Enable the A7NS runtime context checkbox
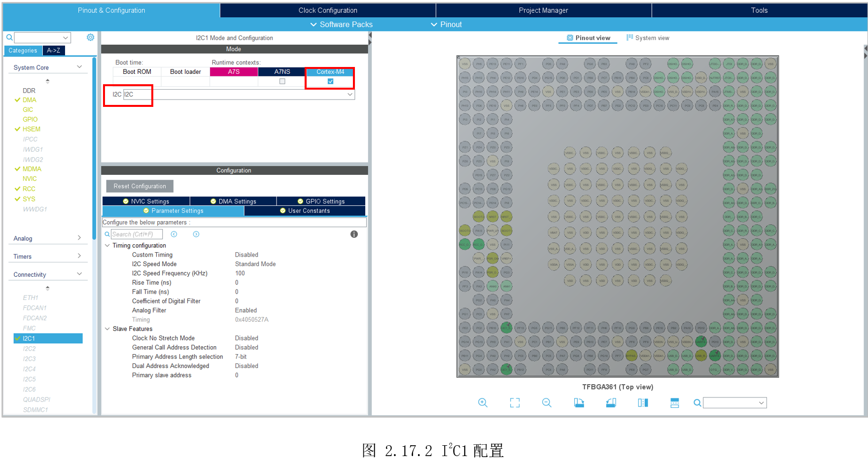Image resolution: width=868 pixels, height=462 pixels. coord(282,81)
